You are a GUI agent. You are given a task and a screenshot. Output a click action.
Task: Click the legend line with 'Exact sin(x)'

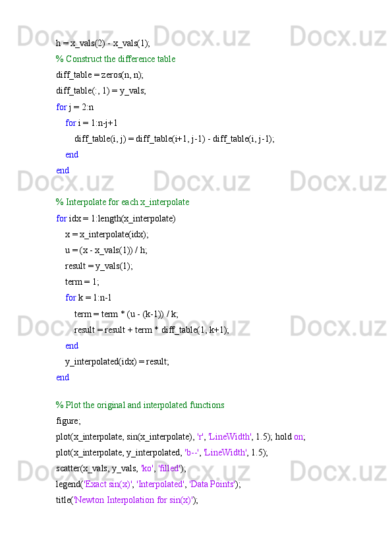coord(148,484)
